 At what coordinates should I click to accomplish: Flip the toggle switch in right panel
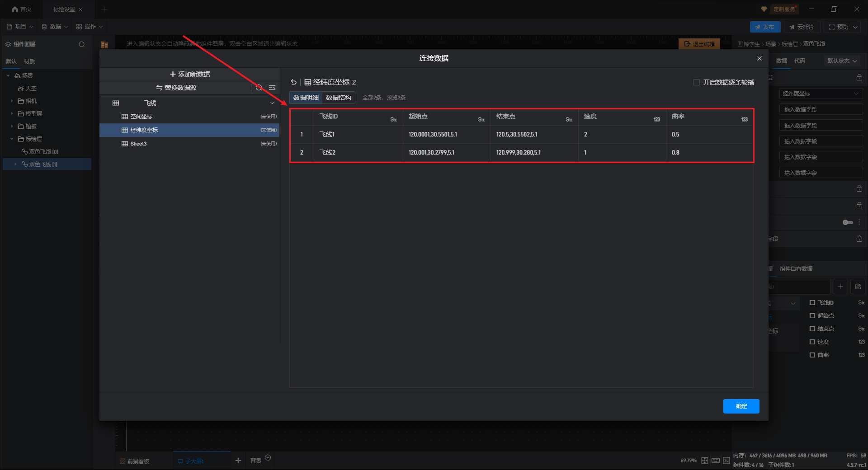click(x=848, y=222)
